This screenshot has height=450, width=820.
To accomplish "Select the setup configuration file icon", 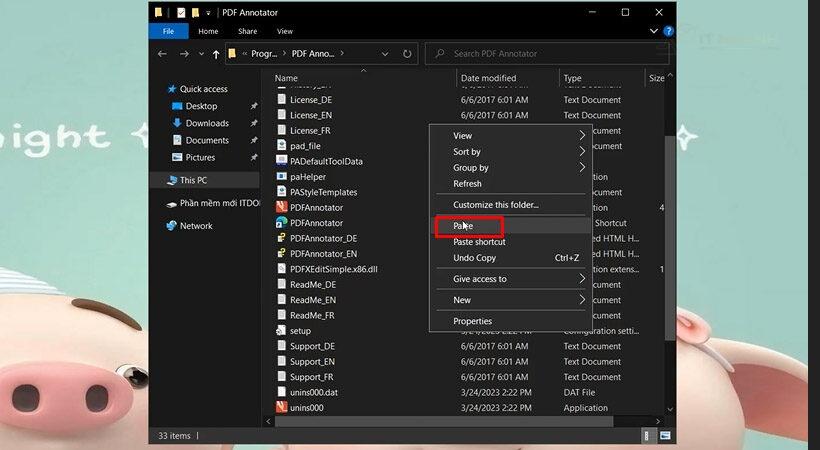I will pos(281,330).
